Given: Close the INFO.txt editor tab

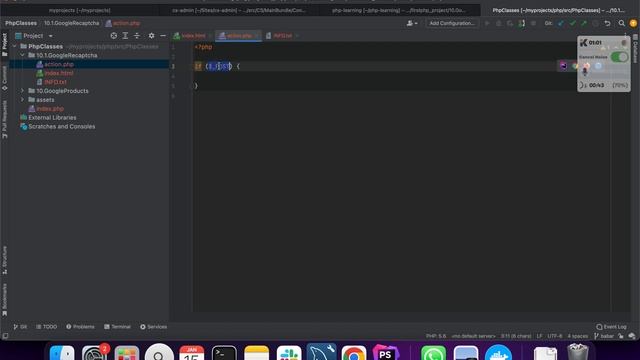Looking at the screenshot, I should [x=297, y=36].
